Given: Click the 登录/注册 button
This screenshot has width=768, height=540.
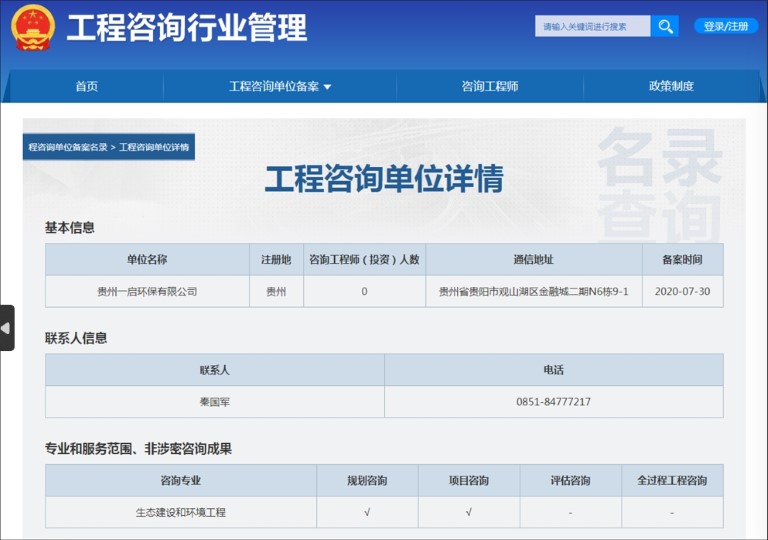Looking at the screenshot, I should pos(726,26).
